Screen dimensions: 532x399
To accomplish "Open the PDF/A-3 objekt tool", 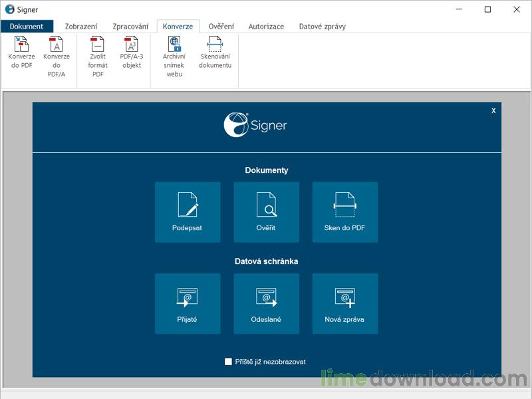I will [130, 57].
